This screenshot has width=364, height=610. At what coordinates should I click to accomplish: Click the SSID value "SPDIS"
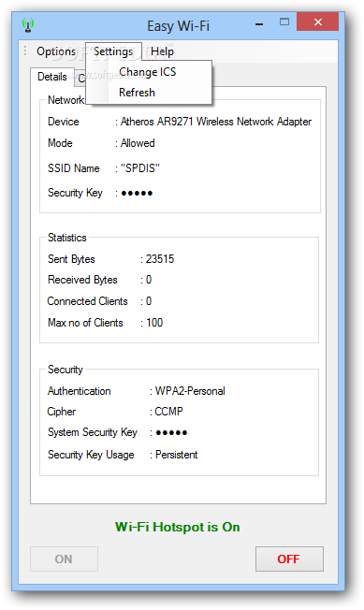tap(140, 168)
